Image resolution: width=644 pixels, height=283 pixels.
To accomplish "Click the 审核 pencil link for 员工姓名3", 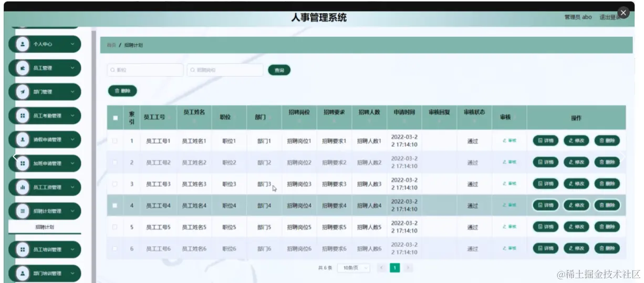I will [x=510, y=184].
